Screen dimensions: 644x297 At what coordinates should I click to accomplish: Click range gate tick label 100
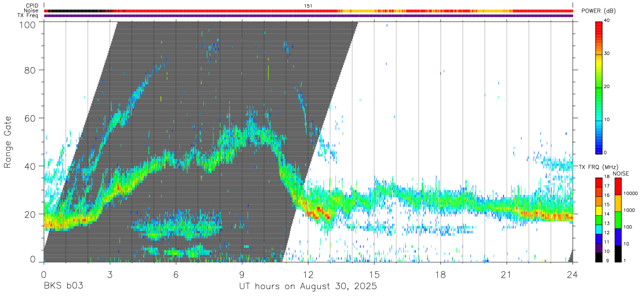click(x=27, y=25)
